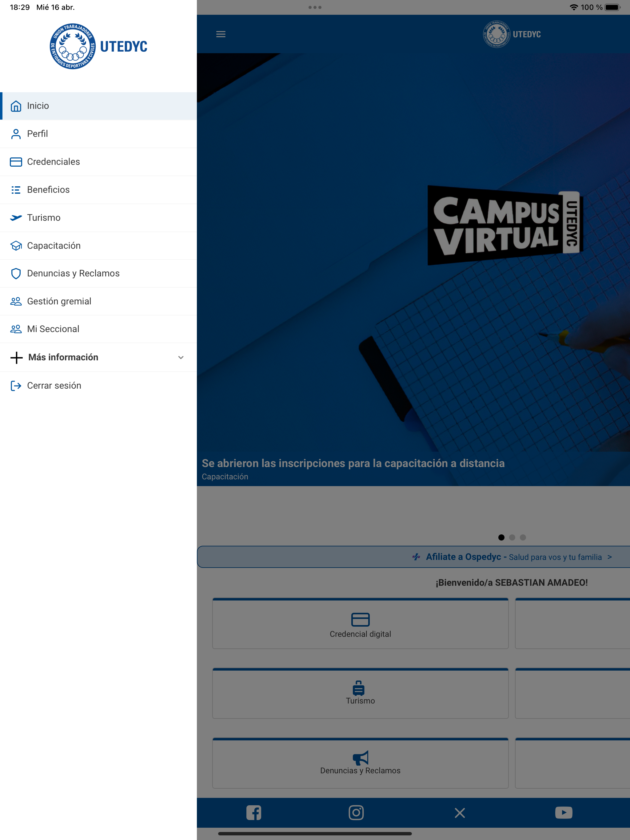Tap the three-dot multitasking indicator at top
The height and width of the screenshot is (840, 630).
(x=315, y=7)
